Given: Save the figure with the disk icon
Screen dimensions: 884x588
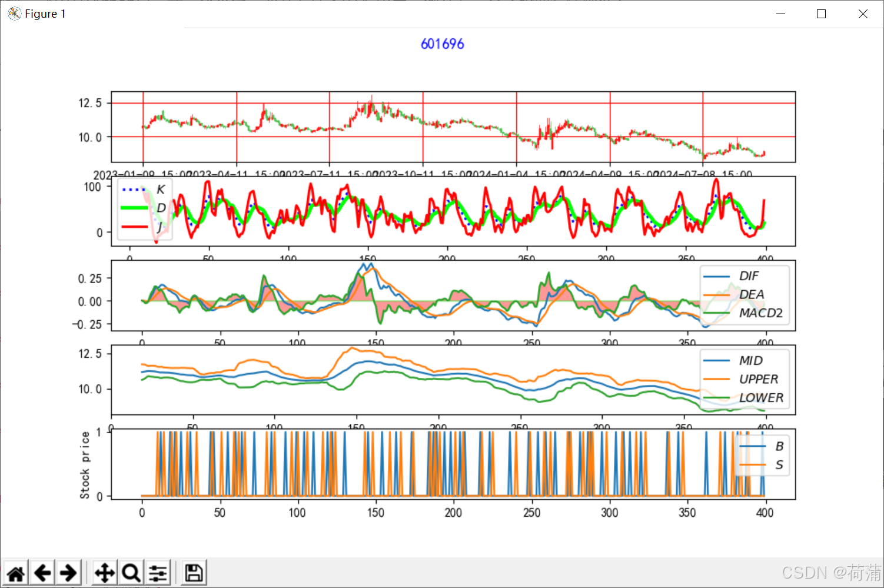Looking at the screenshot, I should click(x=194, y=573).
